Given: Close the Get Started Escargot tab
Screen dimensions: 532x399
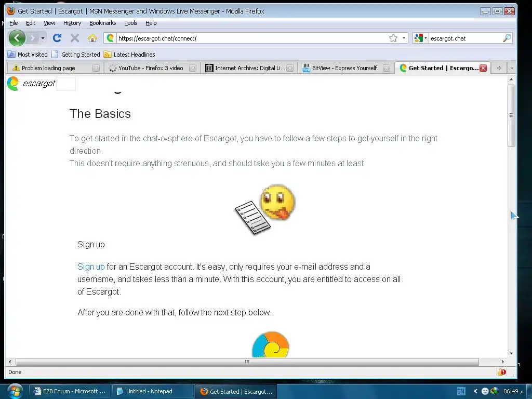Looking at the screenshot, I should pyautogui.click(x=483, y=68).
